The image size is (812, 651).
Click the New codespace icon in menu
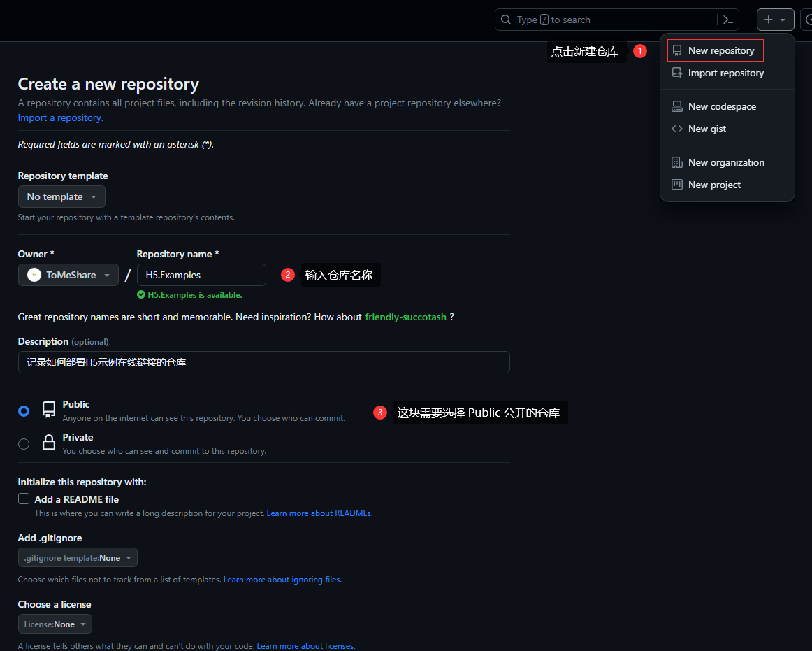click(x=677, y=106)
